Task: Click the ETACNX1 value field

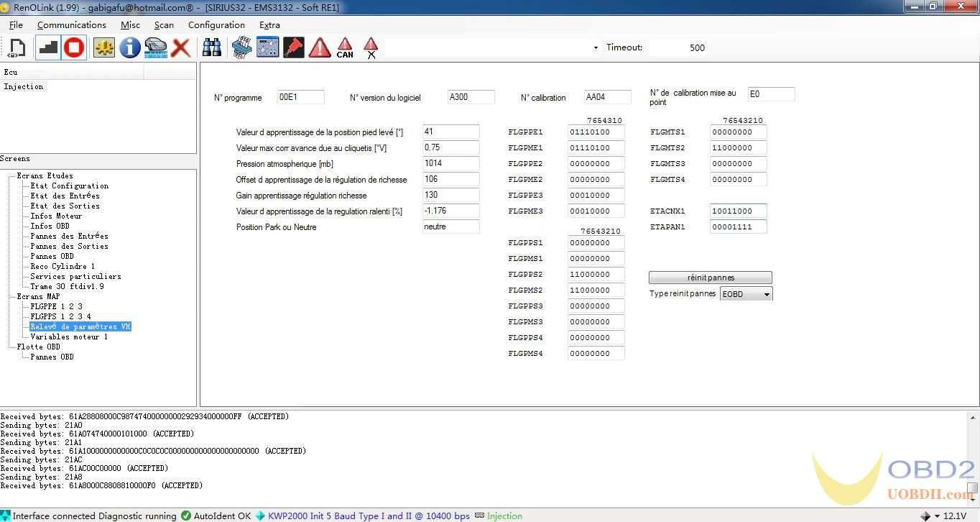Action: [738, 211]
